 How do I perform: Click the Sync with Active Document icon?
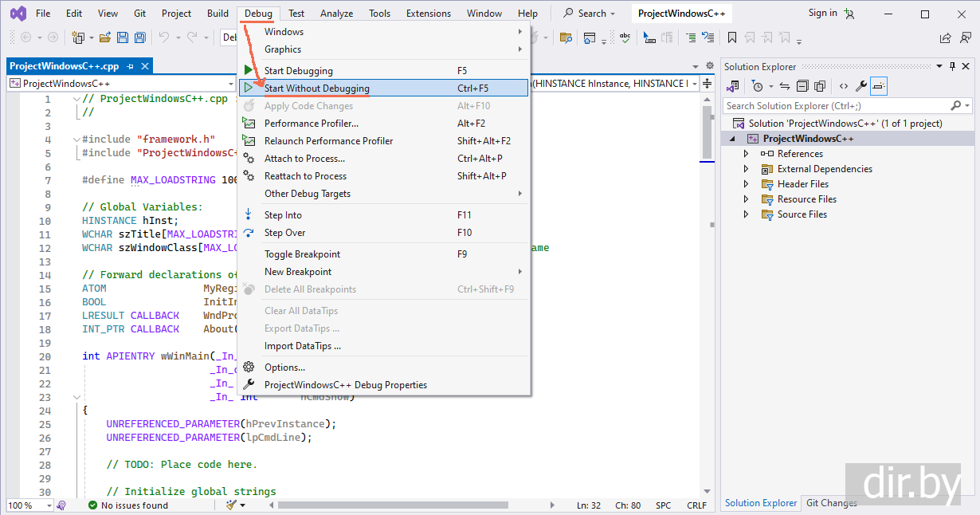coord(785,86)
